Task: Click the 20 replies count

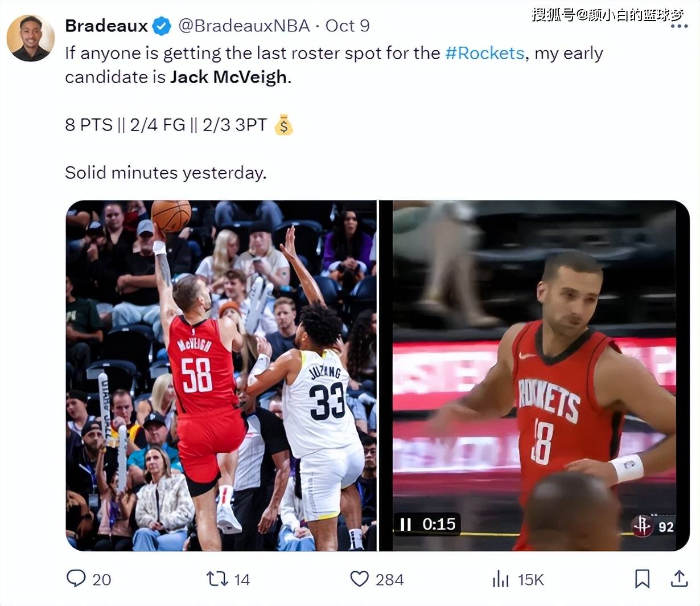Action: coord(101,580)
